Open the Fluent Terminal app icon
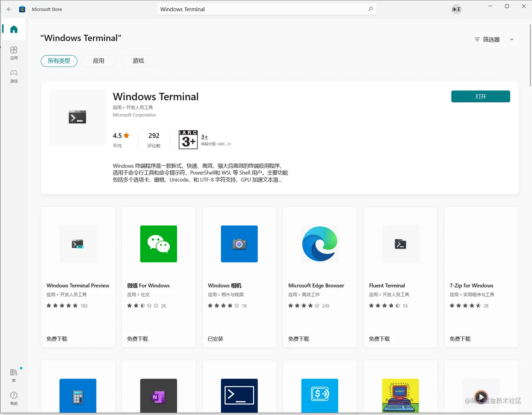The width and height of the screenshot is (532, 415). [400, 244]
